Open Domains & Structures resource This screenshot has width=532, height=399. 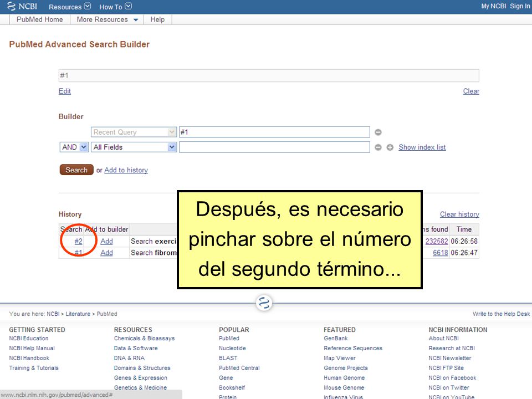click(142, 368)
